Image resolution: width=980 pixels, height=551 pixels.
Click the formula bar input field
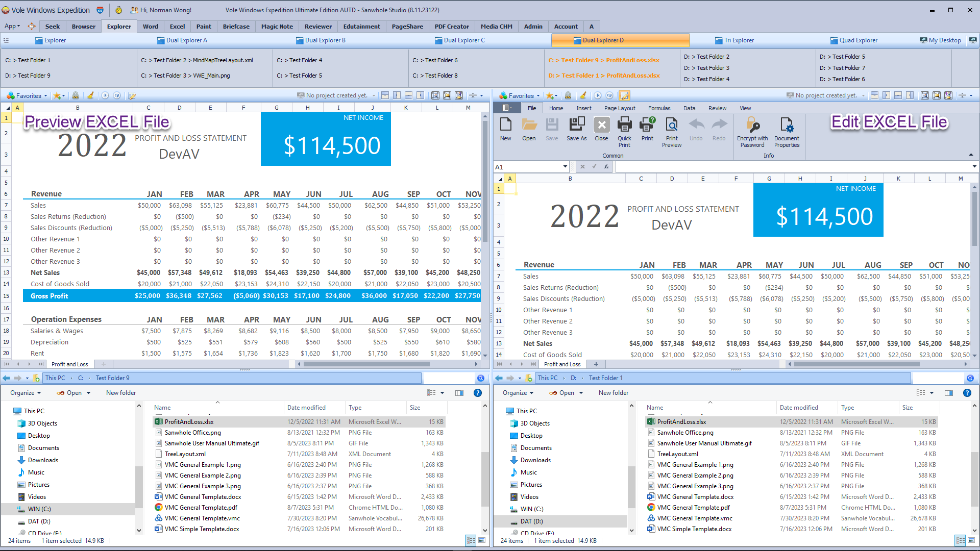tap(793, 166)
